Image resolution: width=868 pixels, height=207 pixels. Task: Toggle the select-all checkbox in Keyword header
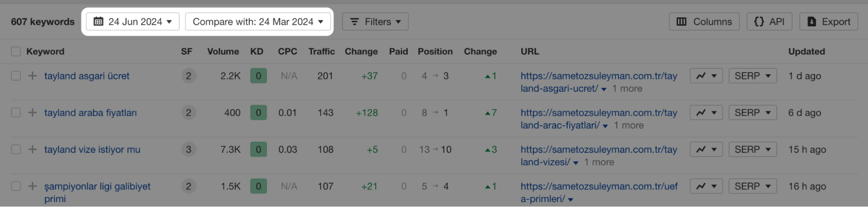coord(16,51)
